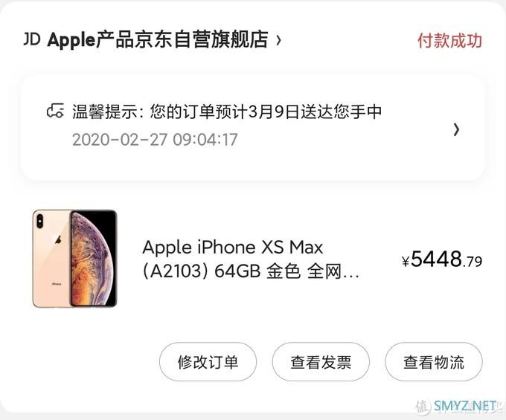This screenshot has width=506, height=420.
Task: Click the phone screen wallpaper in thumbnail
Action: click(x=93, y=259)
